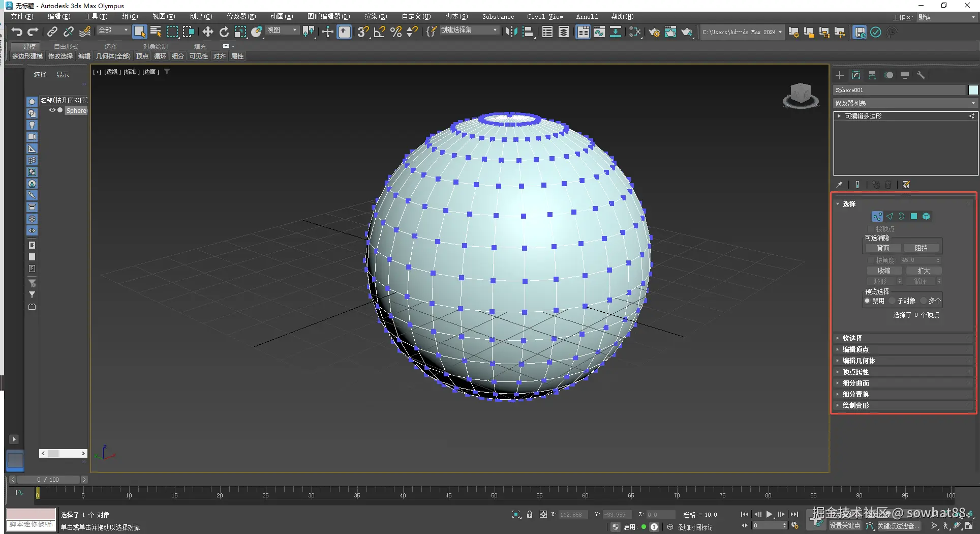This screenshot has height=534, width=980.
Task: Select the 子对象 preview radio button
Action: (893, 301)
